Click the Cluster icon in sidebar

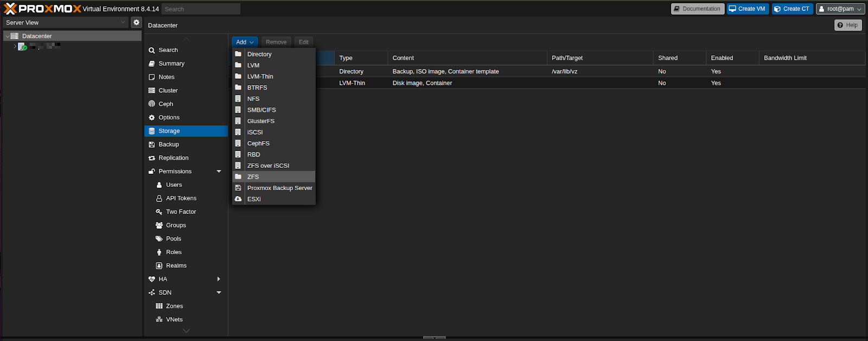click(x=152, y=91)
